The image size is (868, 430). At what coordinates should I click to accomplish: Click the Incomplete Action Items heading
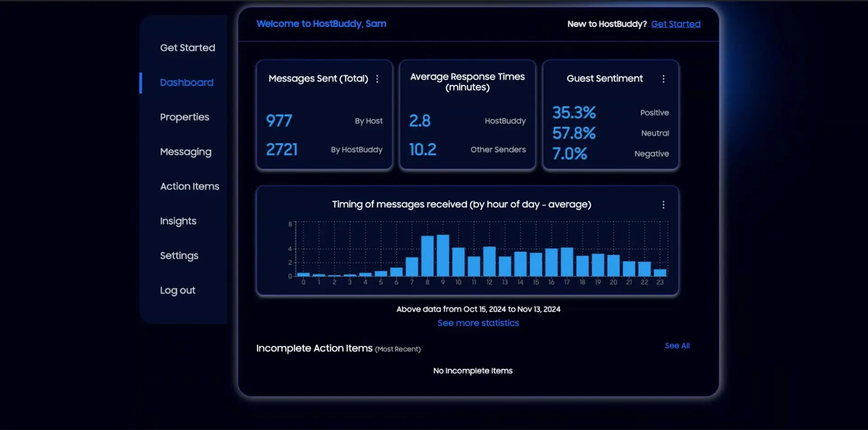tap(314, 348)
